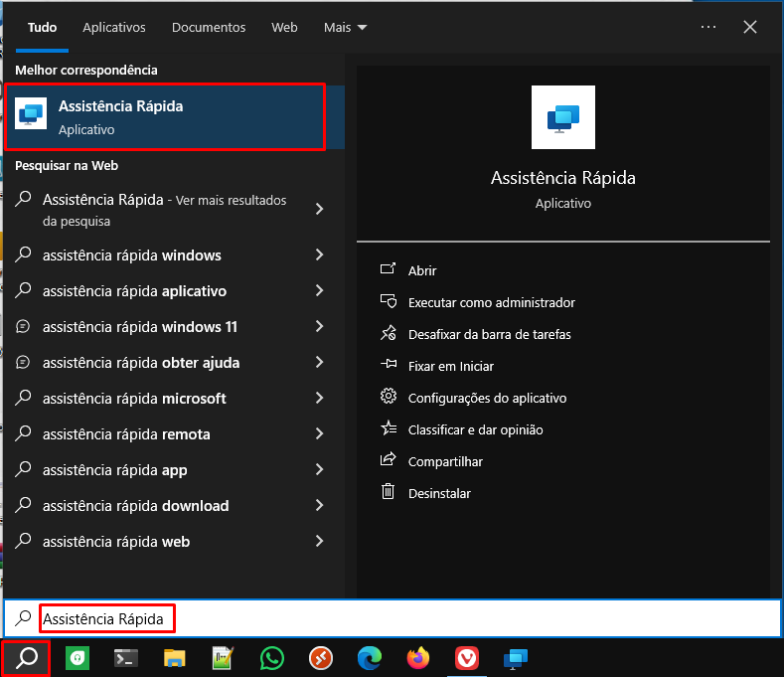
Task: Expand arrow for 'assistência rápida obter ajuda'
Action: pos(320,362)
